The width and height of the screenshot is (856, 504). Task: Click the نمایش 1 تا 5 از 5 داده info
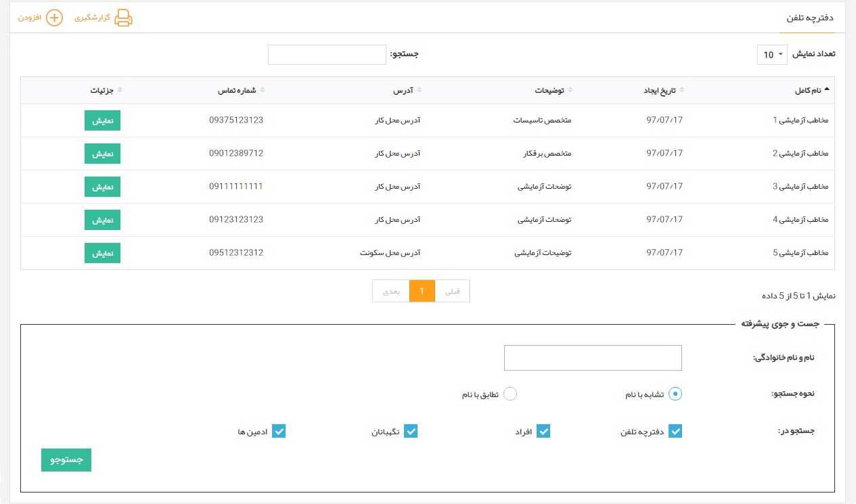799,296
